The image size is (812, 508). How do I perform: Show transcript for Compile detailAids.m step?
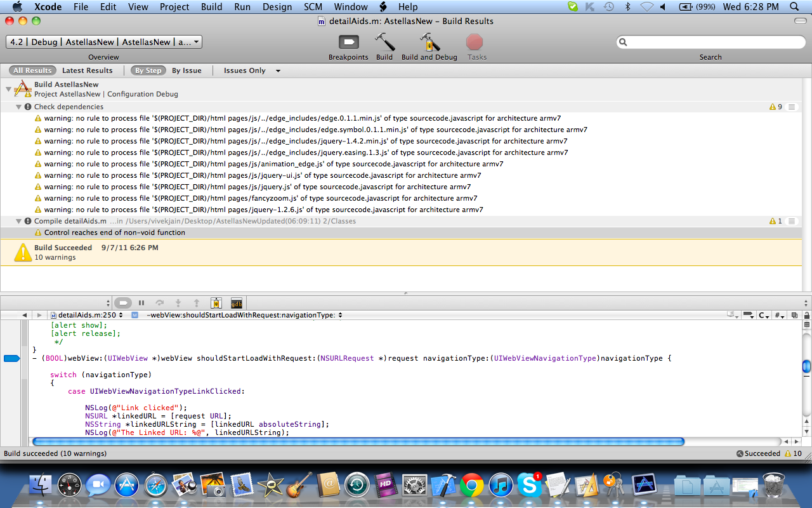791,221
